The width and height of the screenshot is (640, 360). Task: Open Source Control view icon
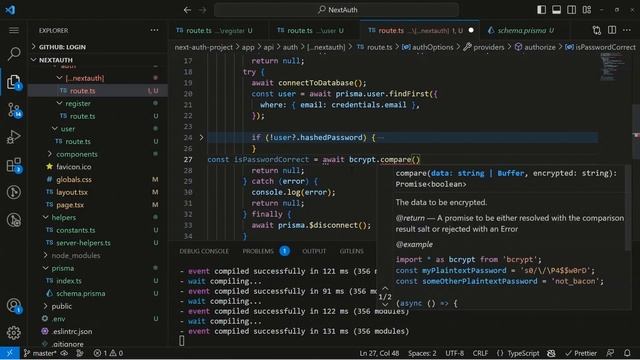pyautogui.click(x=14, y=110)
